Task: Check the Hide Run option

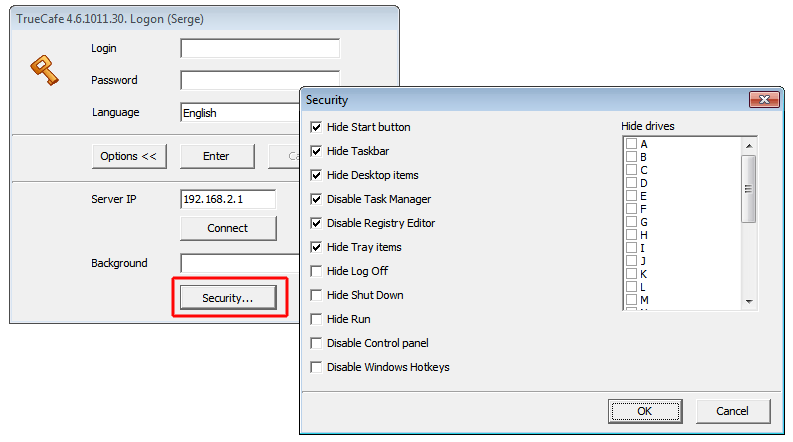Action: 317,319
